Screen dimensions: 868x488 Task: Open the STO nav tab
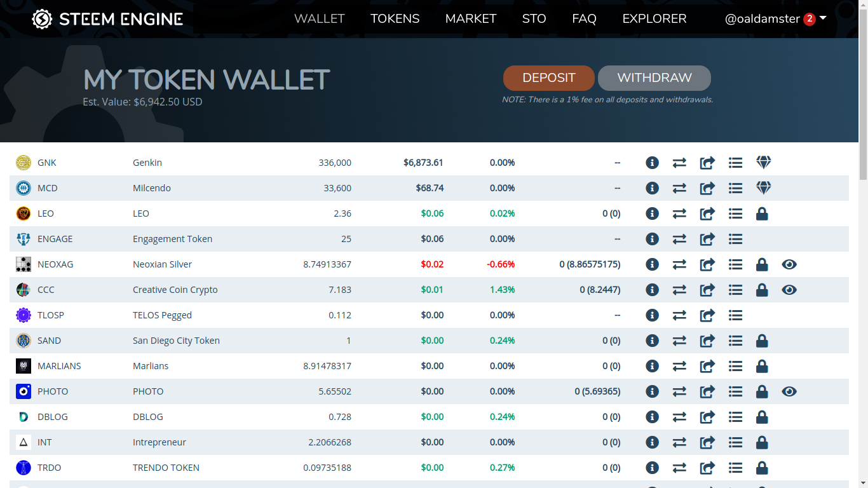tap(534, 19)
